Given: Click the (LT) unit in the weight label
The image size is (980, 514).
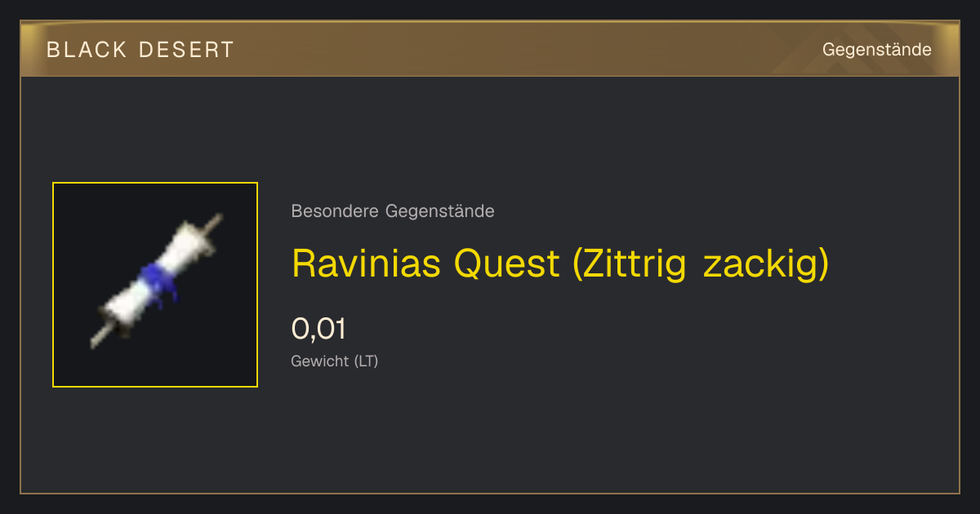Looking at the screenshot, I should [365, 361].
